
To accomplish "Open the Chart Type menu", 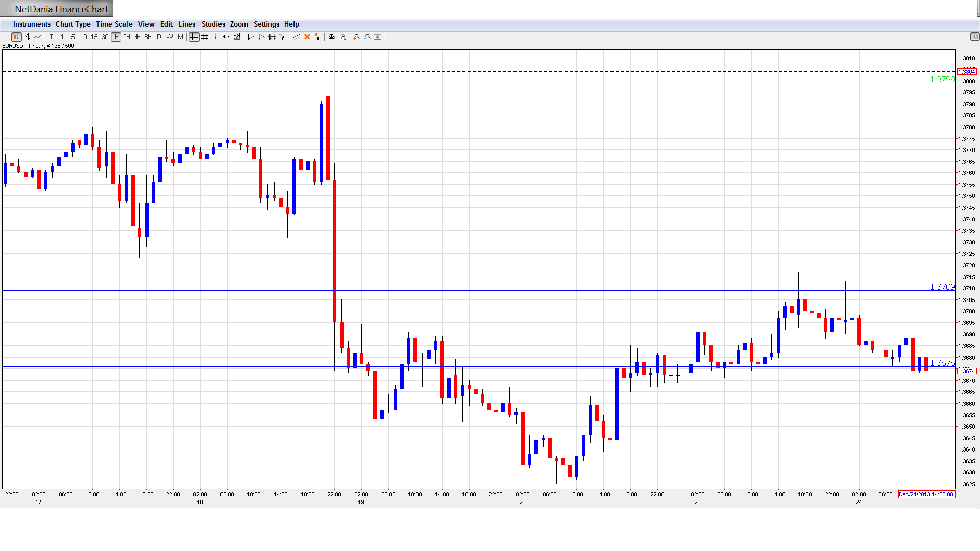I will [x=73, y=24].
